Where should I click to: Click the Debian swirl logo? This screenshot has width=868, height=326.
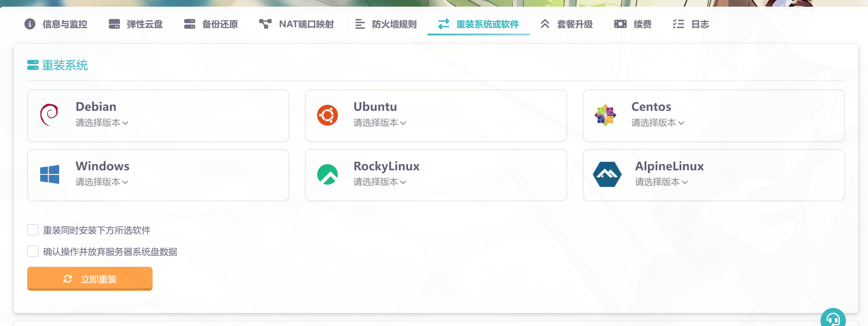[x=49, y=115]
